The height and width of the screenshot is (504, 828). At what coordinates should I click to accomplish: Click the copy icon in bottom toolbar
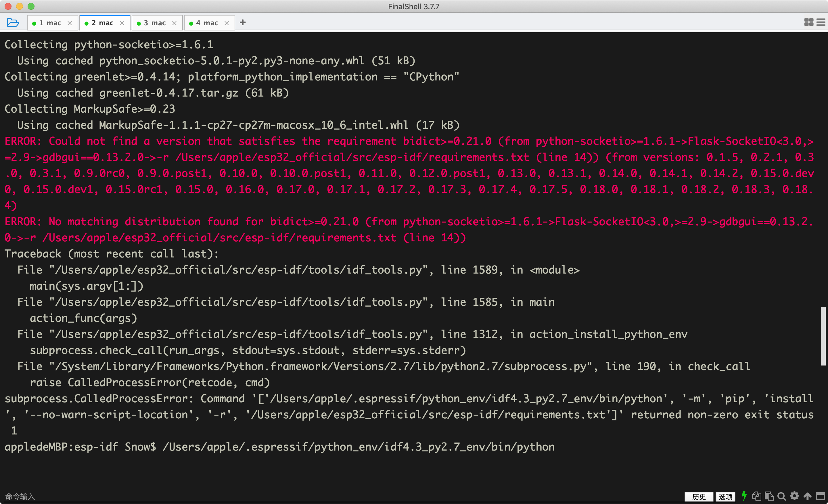click(x=756, y=496)
